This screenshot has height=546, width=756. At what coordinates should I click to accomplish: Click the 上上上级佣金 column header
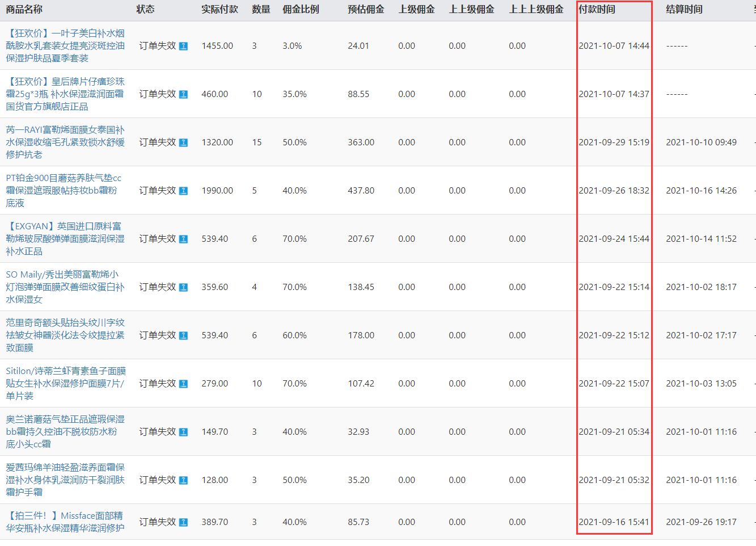pos(537,9)
